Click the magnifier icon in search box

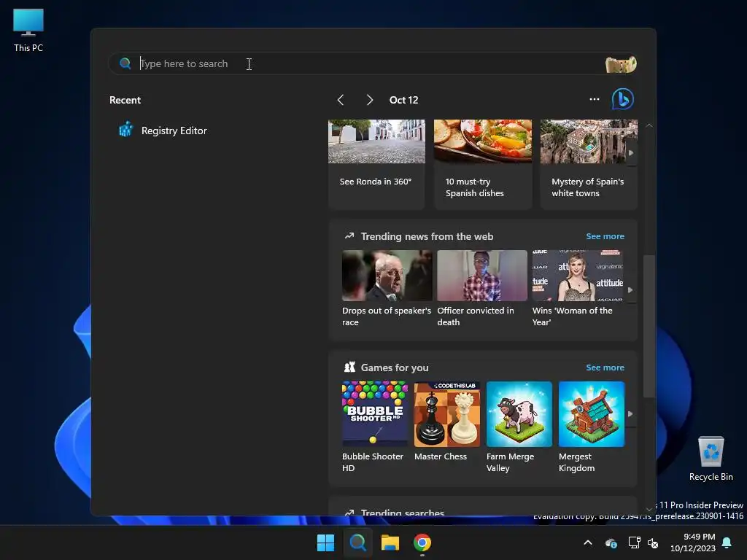[x=125, y=64]
